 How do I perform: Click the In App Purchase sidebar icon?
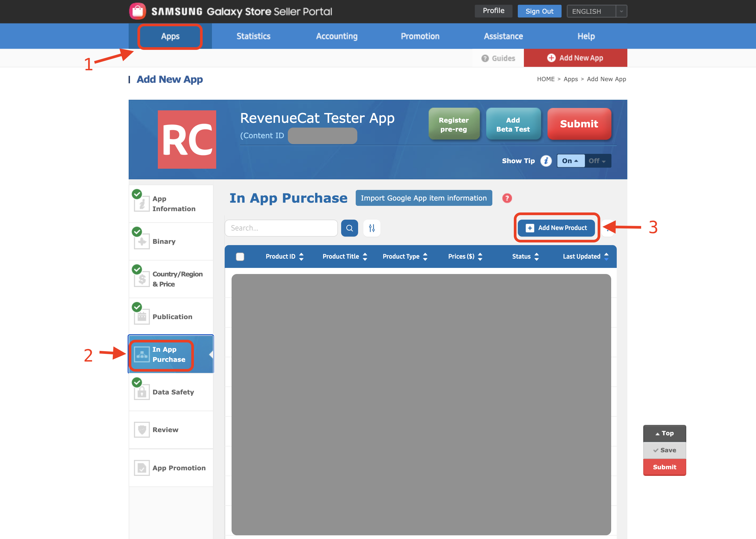tap(142, 354)
